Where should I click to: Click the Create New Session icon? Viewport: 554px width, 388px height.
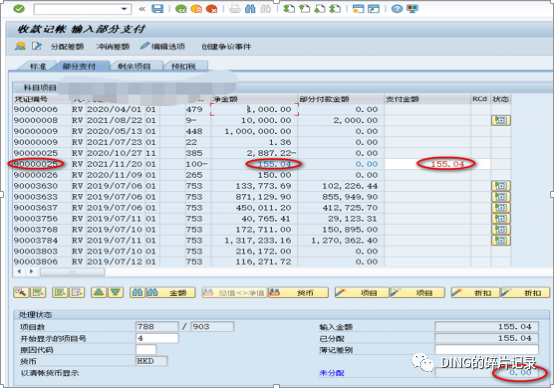[x=358, y=9]
